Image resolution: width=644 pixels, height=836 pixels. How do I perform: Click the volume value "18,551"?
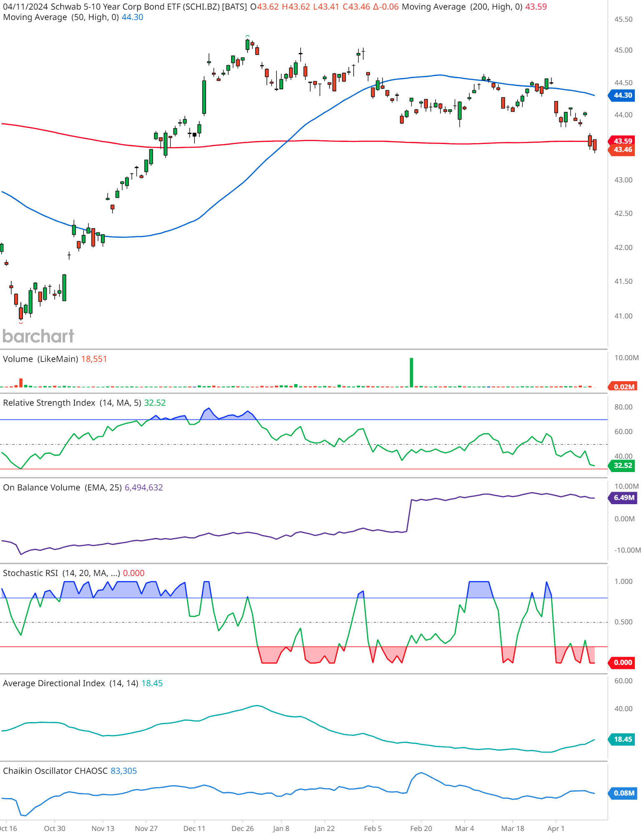pos(94,359)
